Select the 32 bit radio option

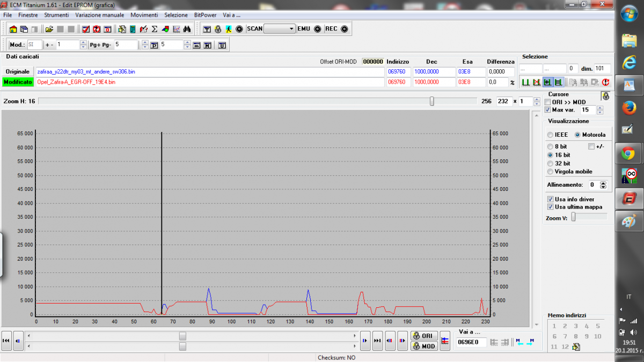(x=550, y=164)
